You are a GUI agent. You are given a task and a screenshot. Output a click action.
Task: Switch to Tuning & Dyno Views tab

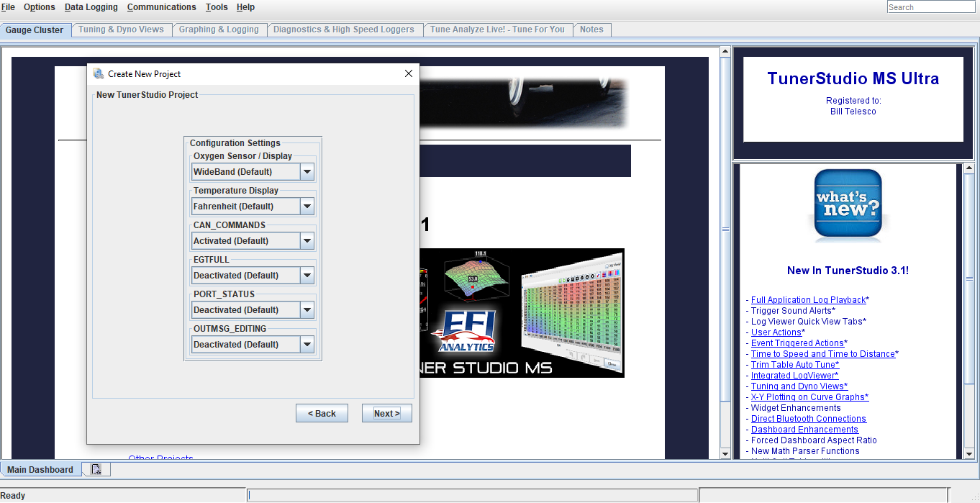(x=121, y=30)
